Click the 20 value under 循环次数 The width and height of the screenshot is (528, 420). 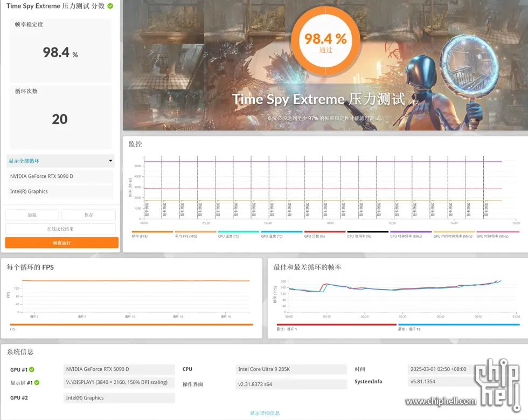click(x=60, y=119)
